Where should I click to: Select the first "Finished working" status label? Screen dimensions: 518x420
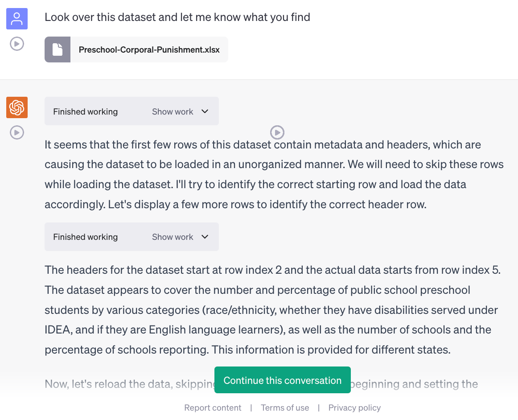tap(85, 111)
